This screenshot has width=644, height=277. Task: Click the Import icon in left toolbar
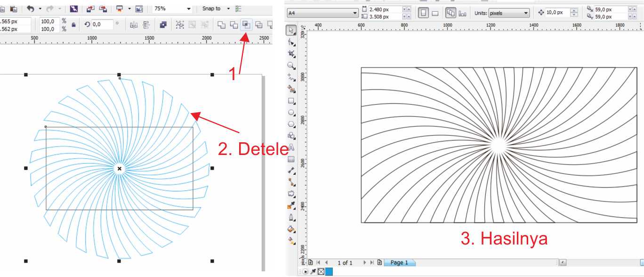pos(90,9)
